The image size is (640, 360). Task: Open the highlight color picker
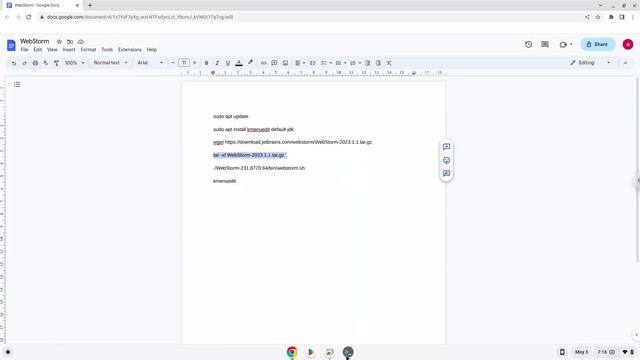point(250,63)
